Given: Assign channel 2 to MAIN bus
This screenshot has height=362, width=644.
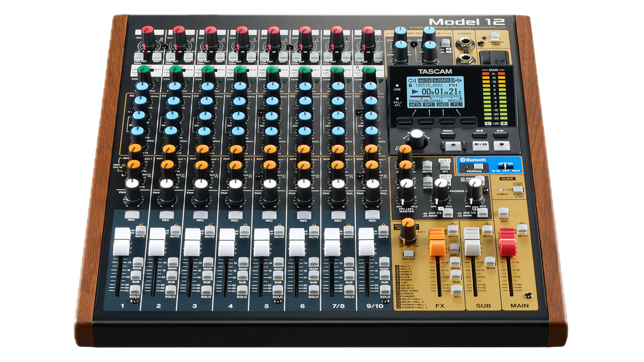Looking at the screenshot, I should click(172, 262).
